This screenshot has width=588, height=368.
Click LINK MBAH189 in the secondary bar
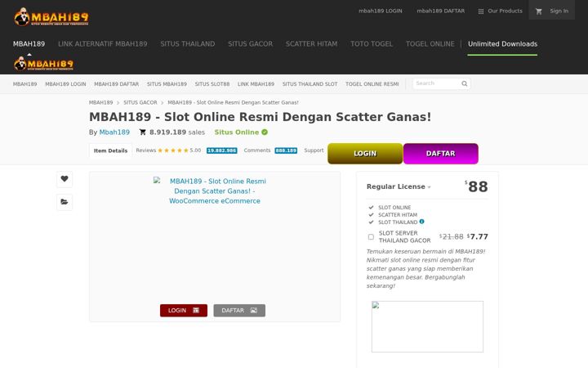point(256,84)
